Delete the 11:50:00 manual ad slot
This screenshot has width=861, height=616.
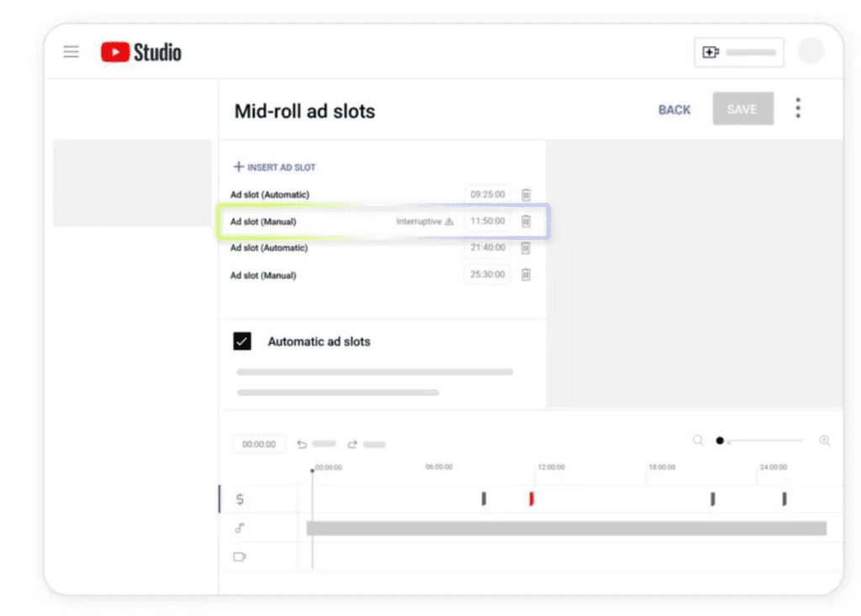coord(526,222)
